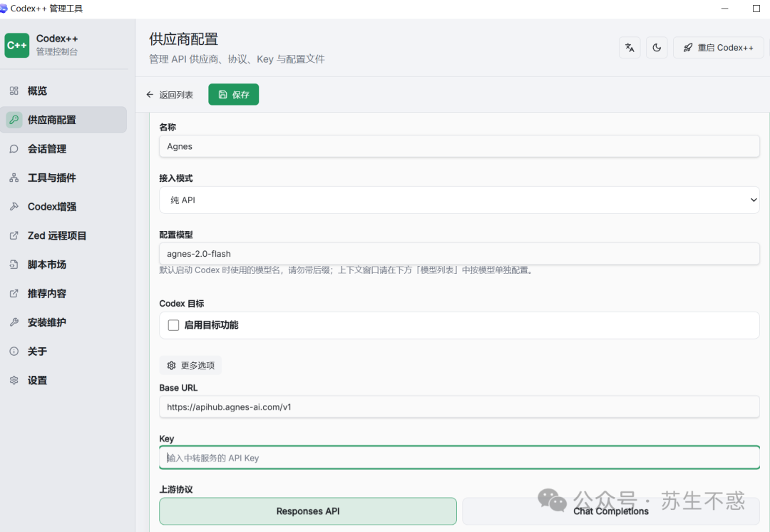Image resolution: width=770 pixels, height=532 pixels.
Task: Enable the 启用目标功能 checkbox
Action: pyautogui.click(x=173, y=325)
